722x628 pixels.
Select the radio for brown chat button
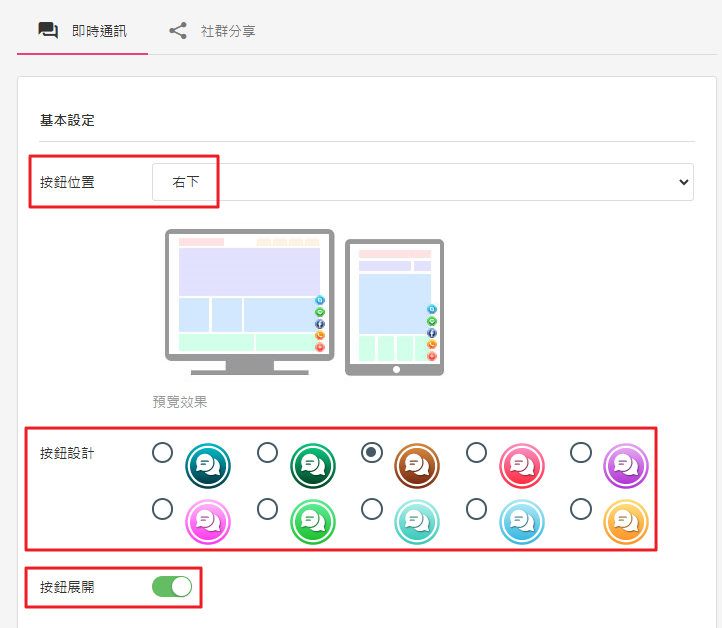372,453
